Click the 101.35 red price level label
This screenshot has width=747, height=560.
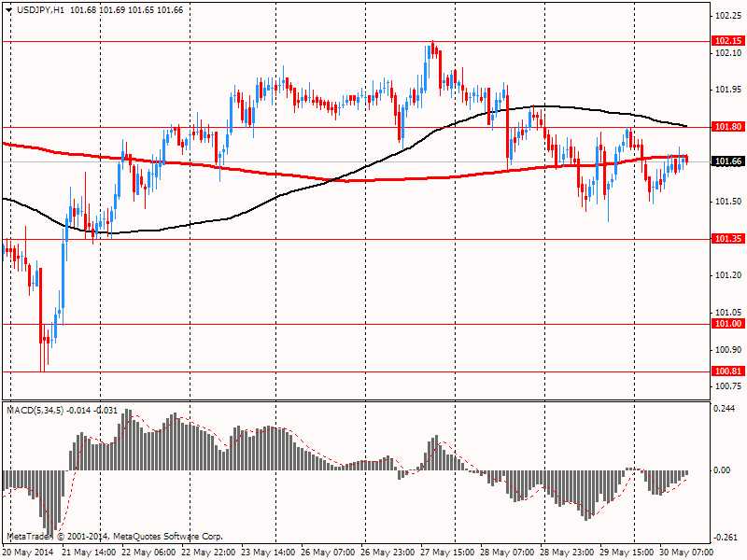728,239
